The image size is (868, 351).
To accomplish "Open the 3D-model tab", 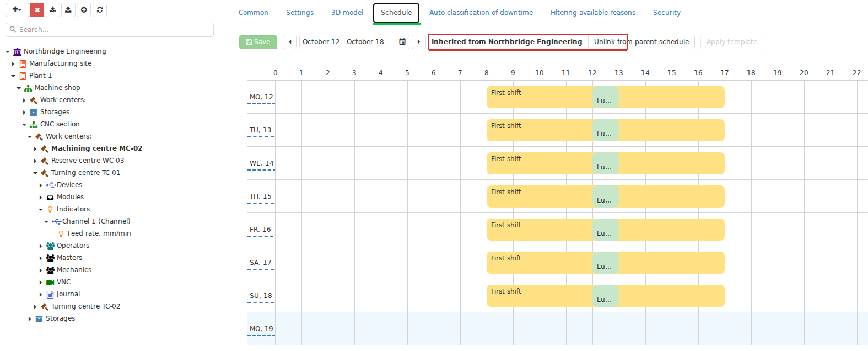I will pos(347,12).
